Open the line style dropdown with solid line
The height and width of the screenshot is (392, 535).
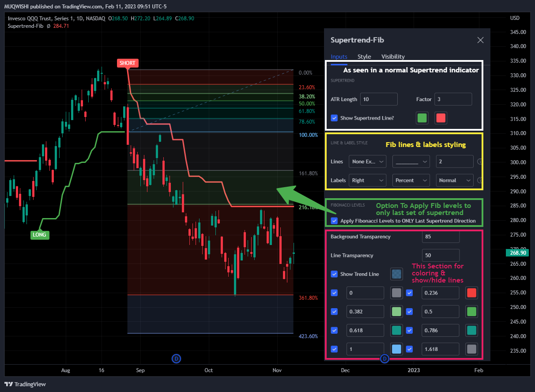[411, 162]
